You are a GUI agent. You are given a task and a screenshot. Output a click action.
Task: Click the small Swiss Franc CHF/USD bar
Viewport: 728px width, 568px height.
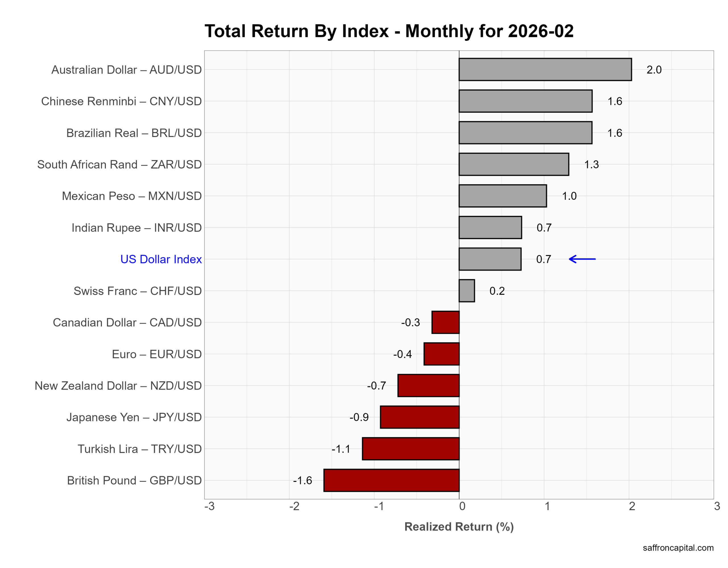tap(467, 291)
